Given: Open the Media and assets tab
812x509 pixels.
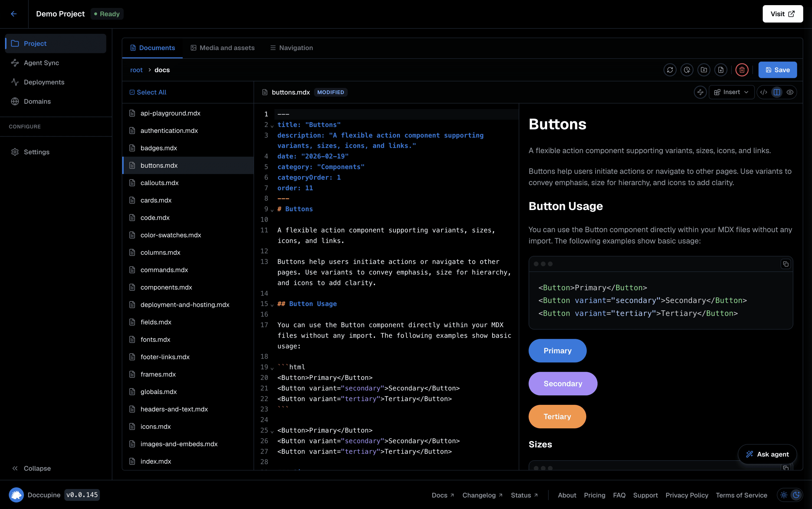Looking at the screenshot, I should tap(222, 48).
